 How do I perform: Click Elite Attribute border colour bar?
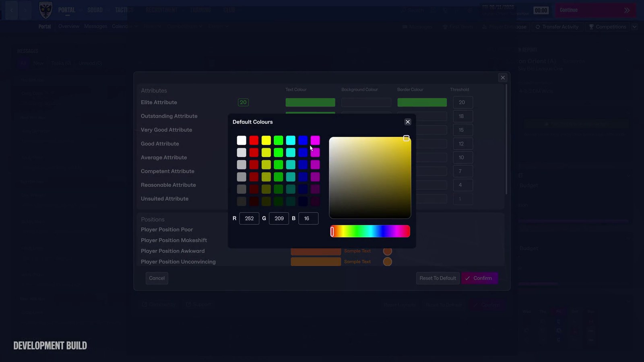422,103
